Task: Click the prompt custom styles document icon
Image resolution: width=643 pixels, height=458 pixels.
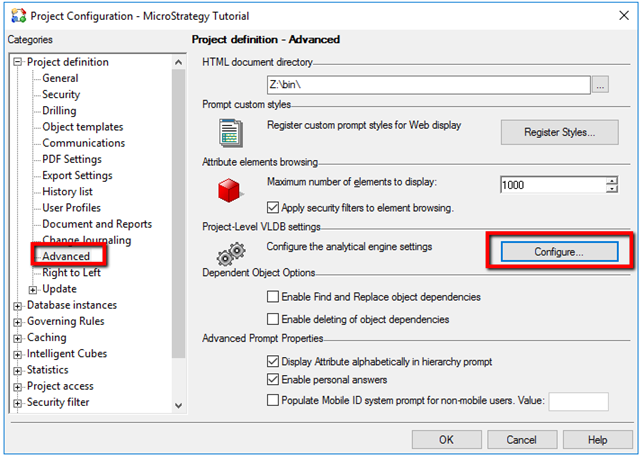Action: coord(232,132)
